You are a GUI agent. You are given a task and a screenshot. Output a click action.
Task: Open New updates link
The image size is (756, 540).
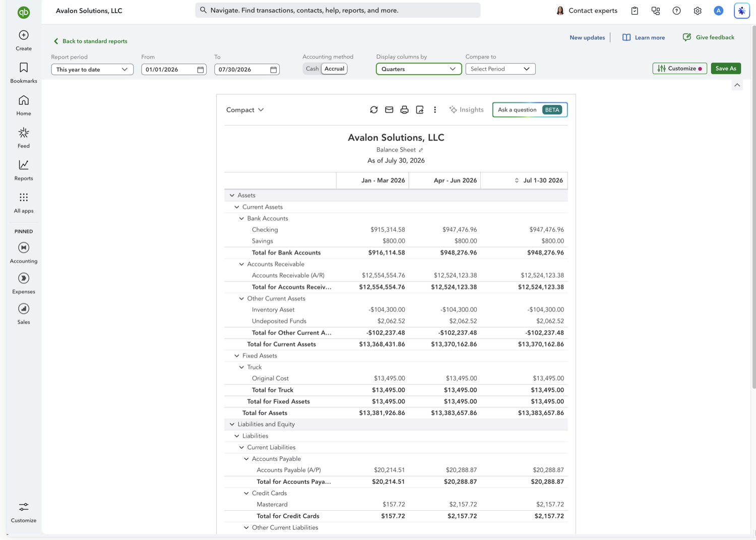coord(587,37)
